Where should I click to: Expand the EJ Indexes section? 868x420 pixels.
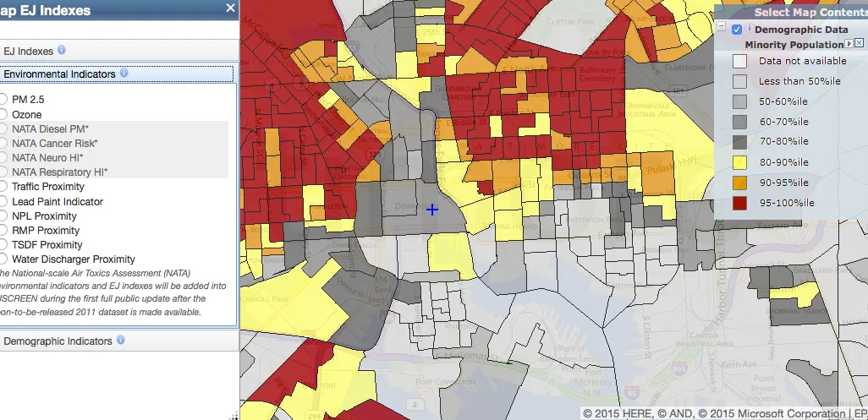29,51
